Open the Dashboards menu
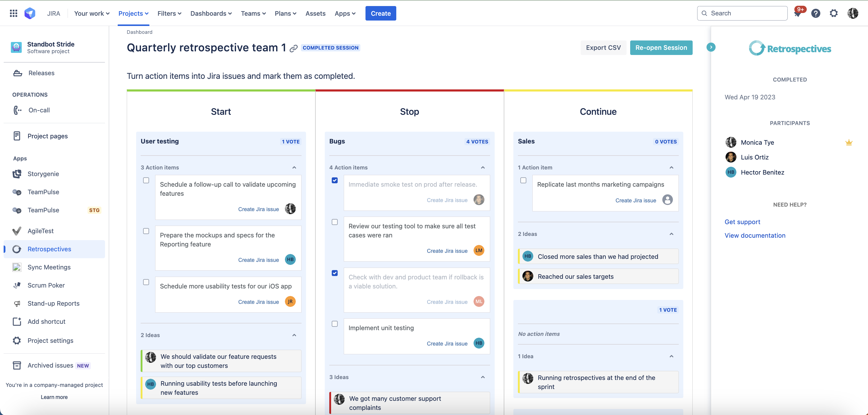Viewport: 868px width, 415px height. pyautogui.click(x=211, y=13)
